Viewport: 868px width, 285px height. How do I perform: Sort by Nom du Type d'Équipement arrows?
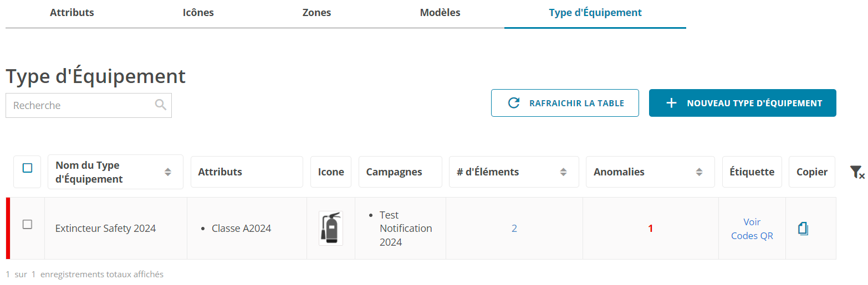pyautogui.click(x=168, y=172)
